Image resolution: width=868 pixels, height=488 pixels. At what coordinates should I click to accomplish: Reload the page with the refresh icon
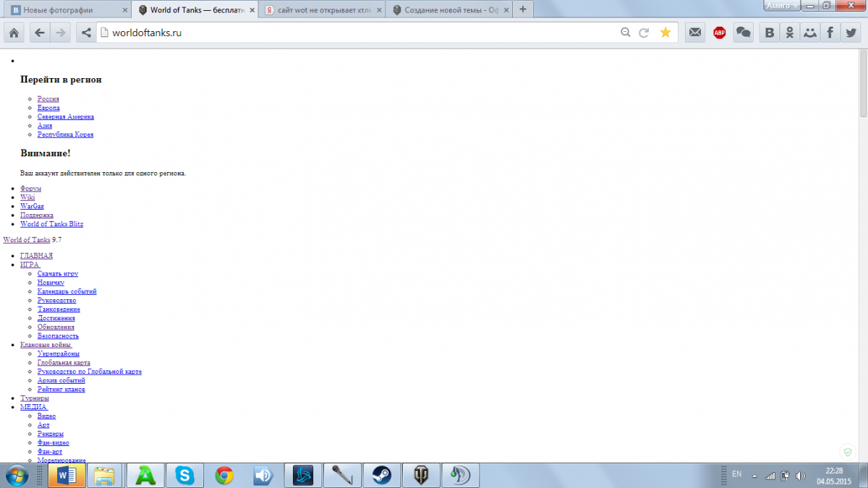coord(644,33)
